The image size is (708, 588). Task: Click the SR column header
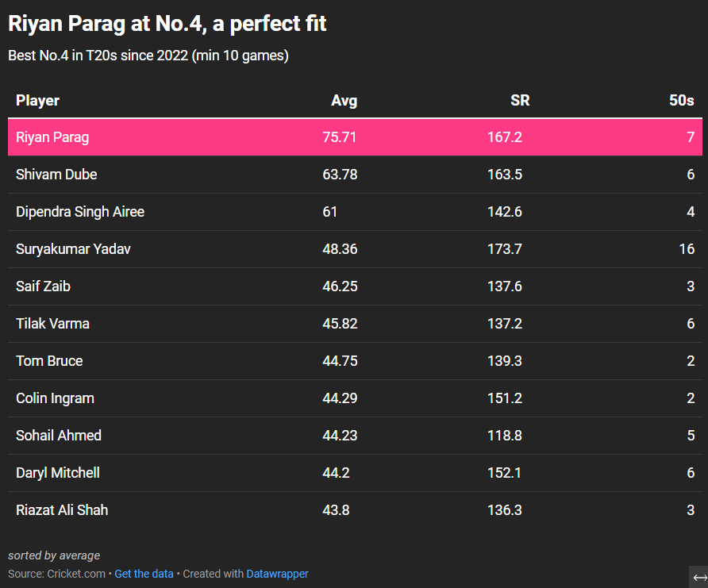[x=520, y=101]
